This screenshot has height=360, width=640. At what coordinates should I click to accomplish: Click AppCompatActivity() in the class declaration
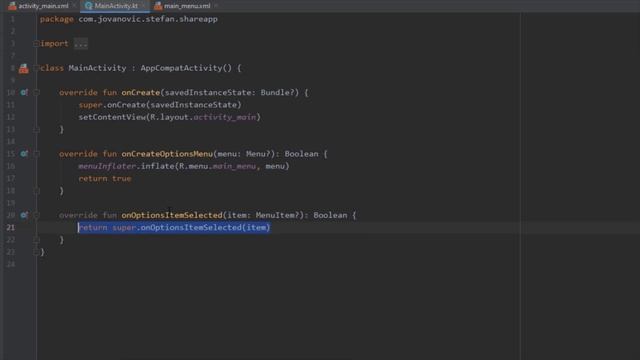(186, 68)
